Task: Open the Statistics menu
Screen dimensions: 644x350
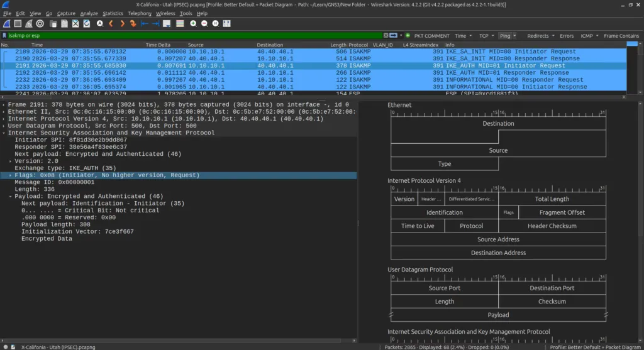Action: [113, 14]
